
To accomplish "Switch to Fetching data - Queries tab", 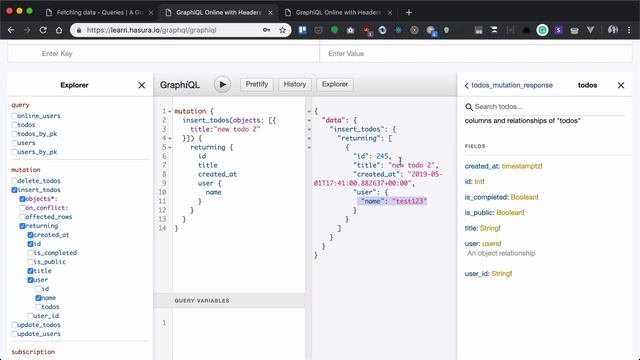I will pos(99,13).
